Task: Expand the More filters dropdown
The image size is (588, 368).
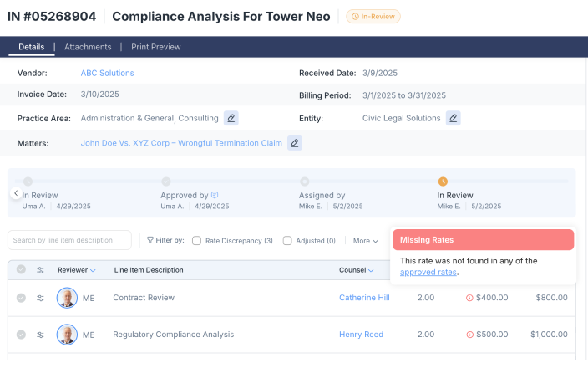Action: click(366, 241)
